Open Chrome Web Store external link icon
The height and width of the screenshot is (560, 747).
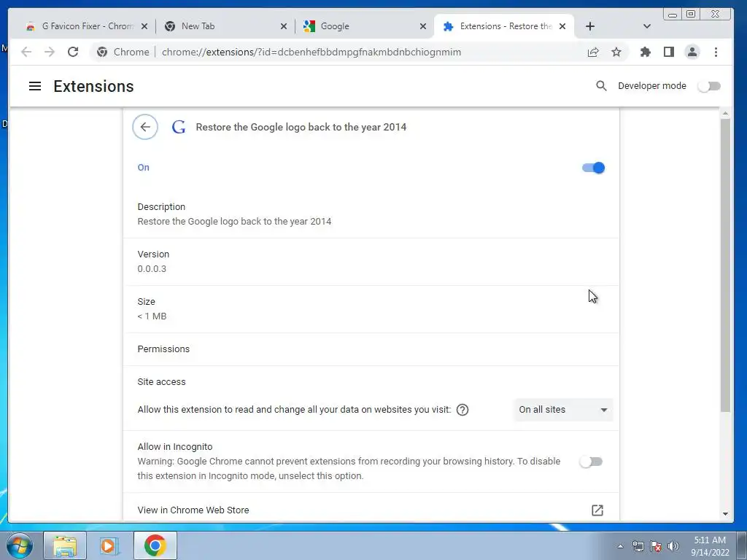point(597,510)
